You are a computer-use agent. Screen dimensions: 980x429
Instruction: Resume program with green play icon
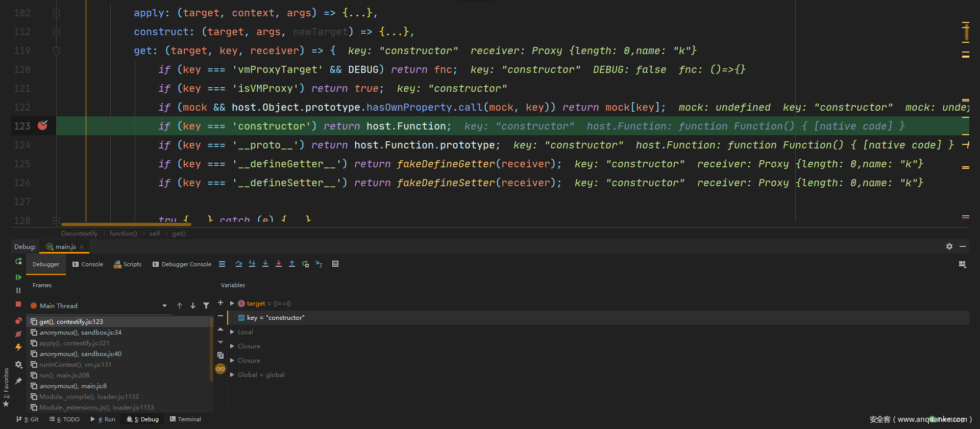[x=18, y=277]
